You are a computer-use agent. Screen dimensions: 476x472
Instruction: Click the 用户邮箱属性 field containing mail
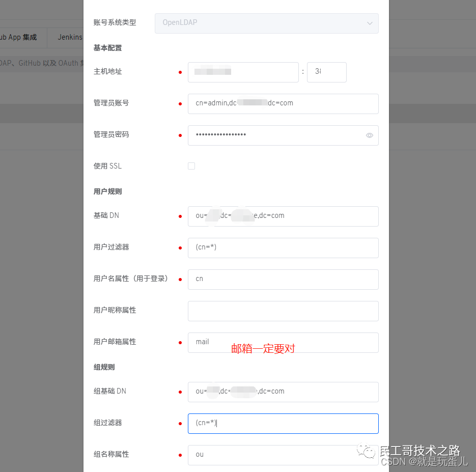click(283, 342)
